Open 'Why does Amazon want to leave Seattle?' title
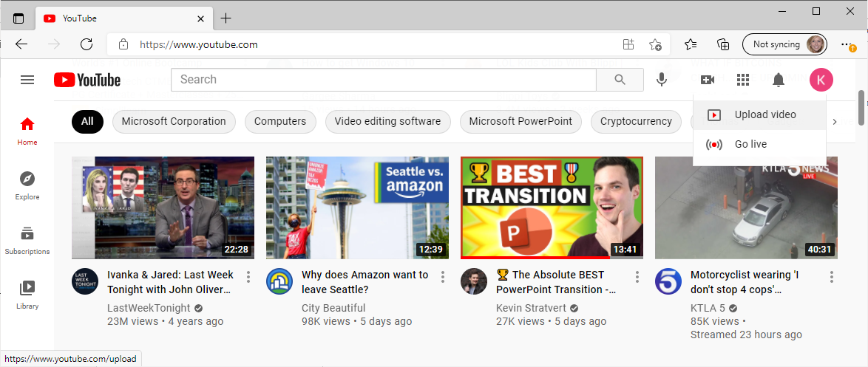The width and height of the screenshot is (868, 367). (x=365, y=281)
